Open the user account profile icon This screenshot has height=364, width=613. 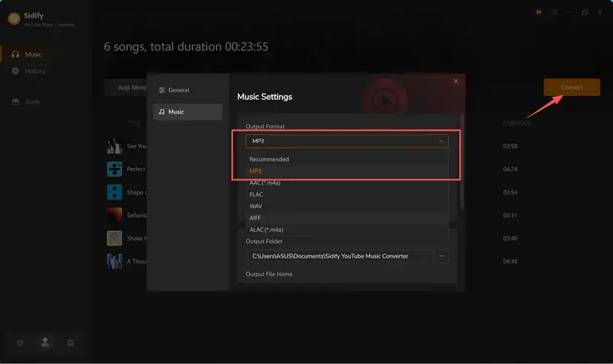45,343
